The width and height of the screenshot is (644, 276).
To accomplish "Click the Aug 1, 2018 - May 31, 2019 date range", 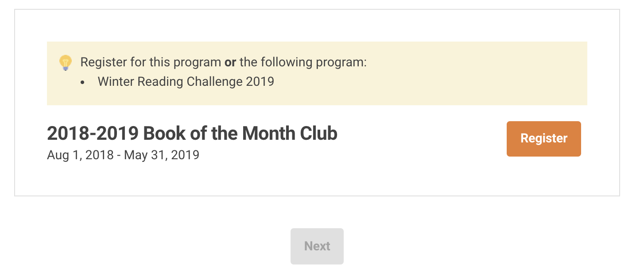I will 123,155.
